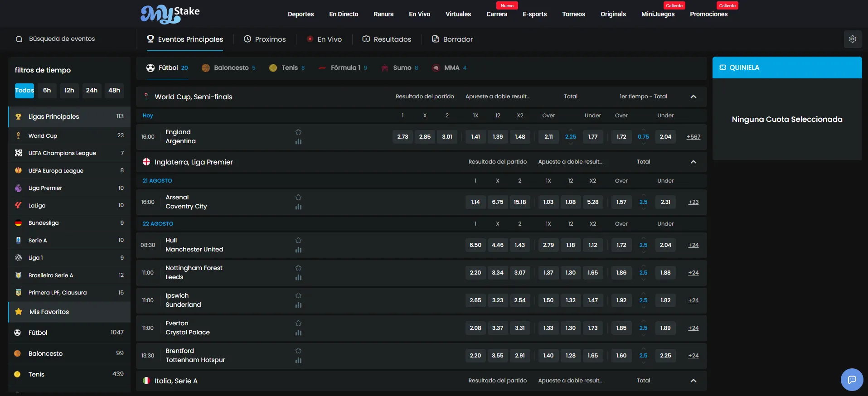
Task: Click the MyStake logo
Action: (170, 14)
